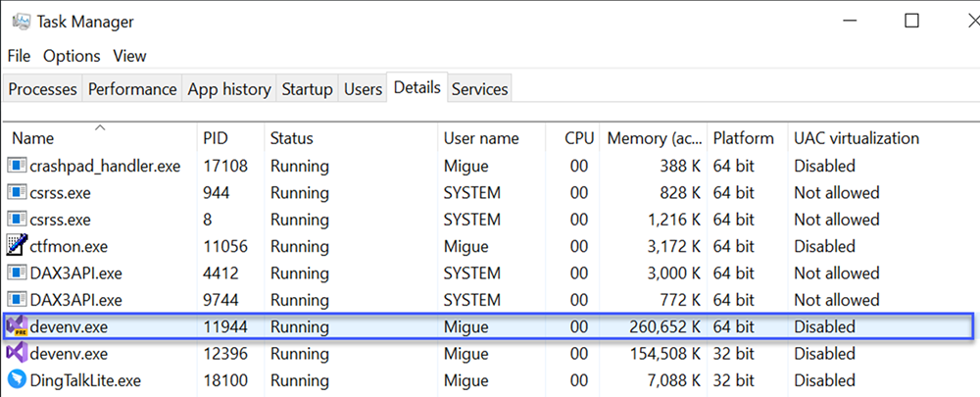980x397 pixels.
Task: Click csrss.exe icon with PID 944
Action: coord(17,192)
